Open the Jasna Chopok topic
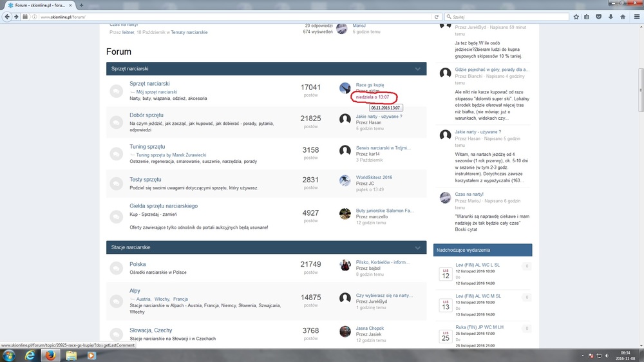This screenshot has height=362, width=644. (370, 329)
